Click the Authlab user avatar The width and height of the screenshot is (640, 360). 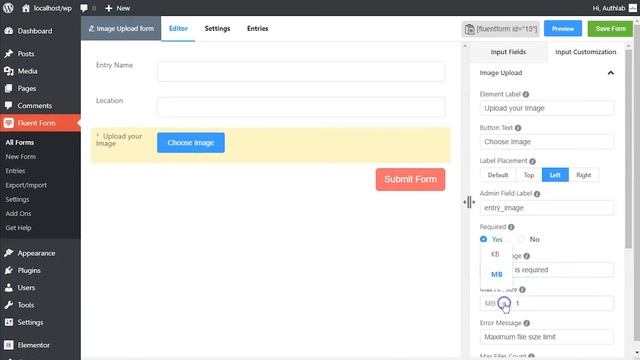pos(633,8)
